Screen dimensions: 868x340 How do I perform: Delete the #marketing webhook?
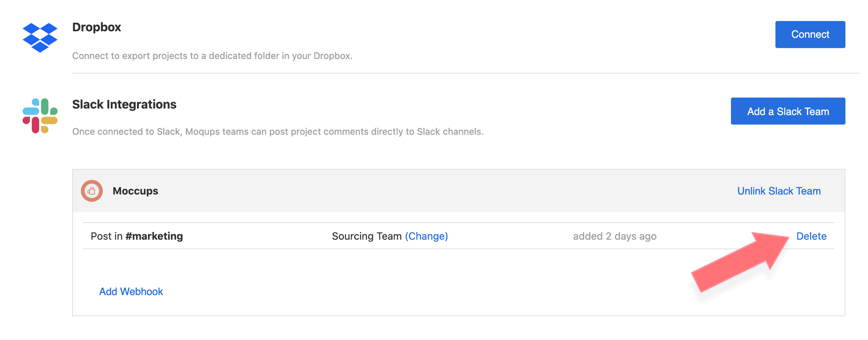click(x=811, y=236)
